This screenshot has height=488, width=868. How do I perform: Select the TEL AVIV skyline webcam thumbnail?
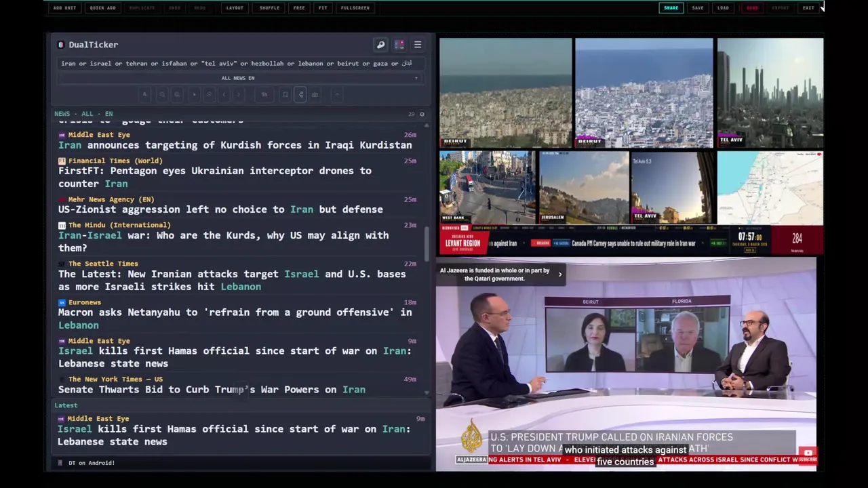point(770,93)
